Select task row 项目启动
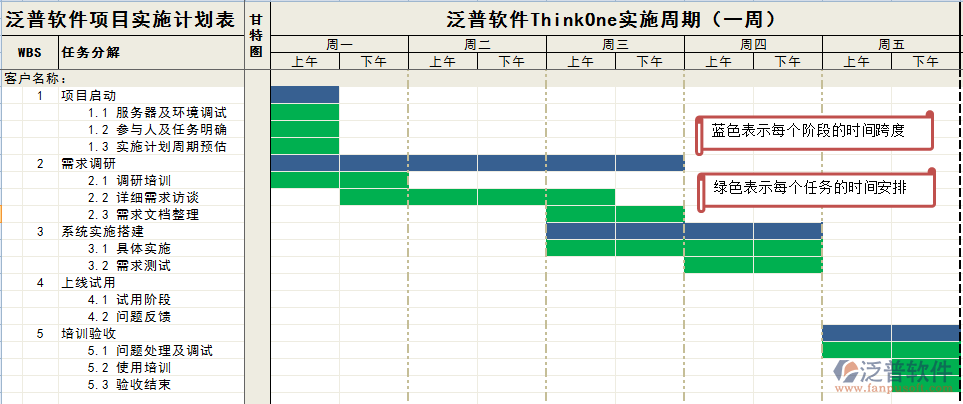The width and height of the screenshot is (963, 404). click(x=88, y=95)
